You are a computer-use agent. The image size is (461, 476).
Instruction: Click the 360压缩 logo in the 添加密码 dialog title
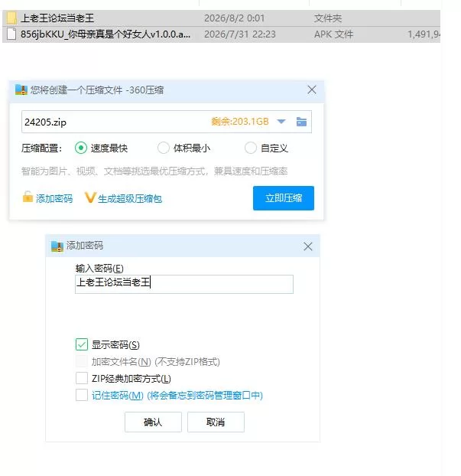pyautogui.click(x=57, y=246)
